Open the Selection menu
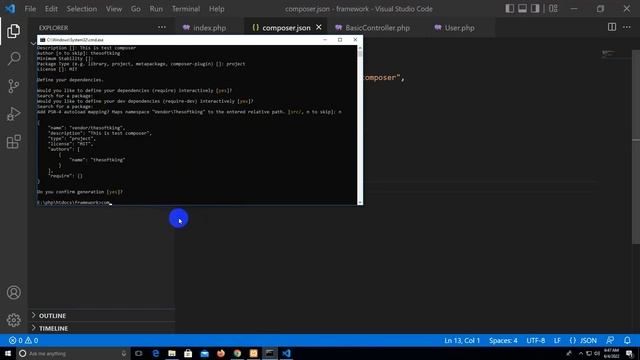This screenshot has width=640, height=360. (82, 9)
